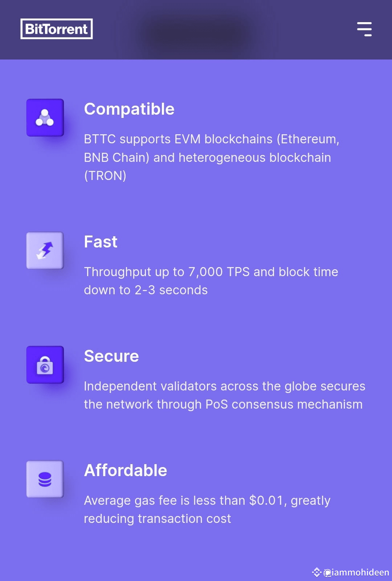This screenshot has width=392, height=581.
Task: Tap the purple lock badge under Secure
Action: 44,365
